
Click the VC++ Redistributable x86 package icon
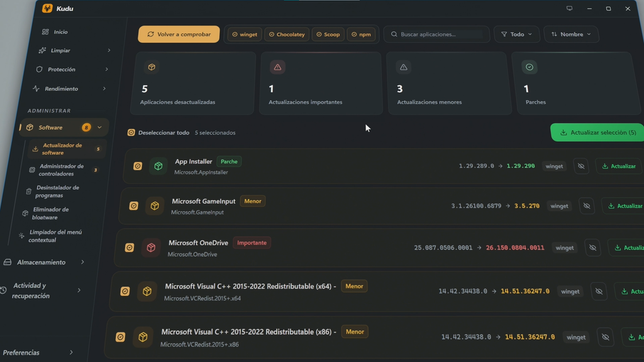pos(143,337)
